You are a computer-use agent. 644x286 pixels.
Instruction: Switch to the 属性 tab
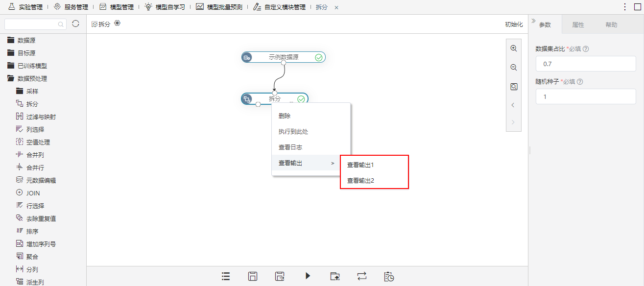[578, 24]
